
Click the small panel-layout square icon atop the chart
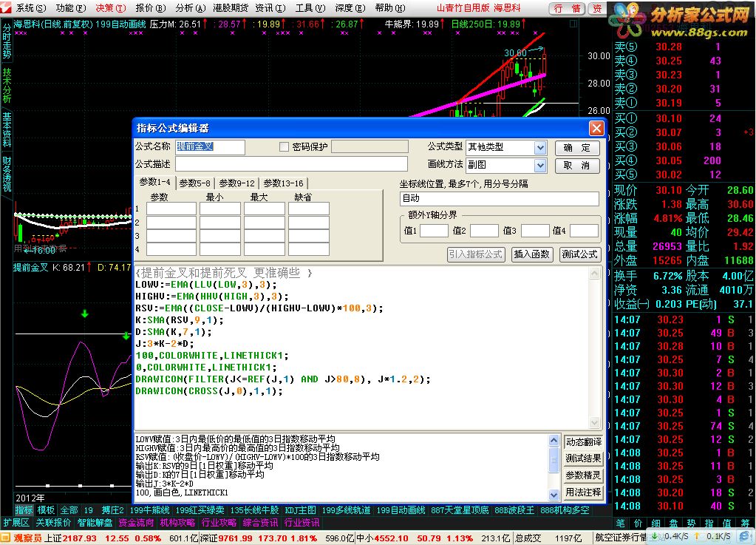point(573,23)
